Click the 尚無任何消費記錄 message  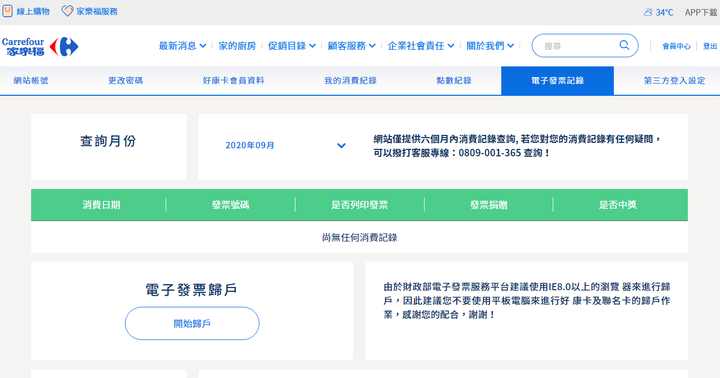(360, 237)
